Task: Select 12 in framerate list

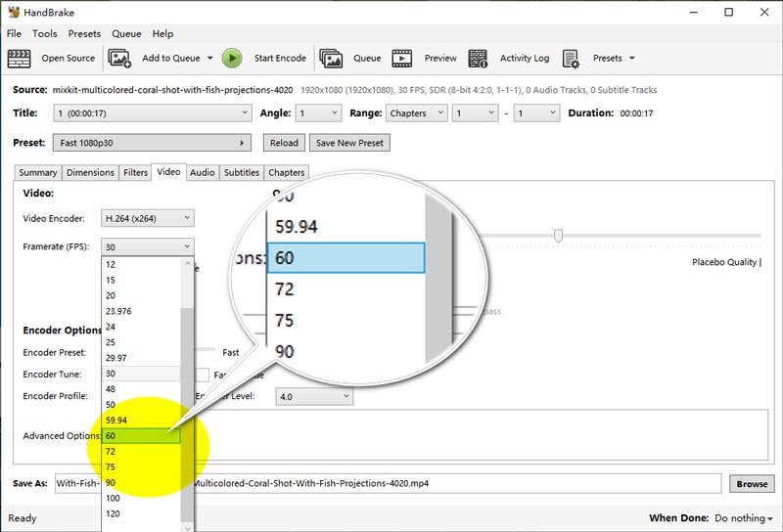Action: click(141, 264)
